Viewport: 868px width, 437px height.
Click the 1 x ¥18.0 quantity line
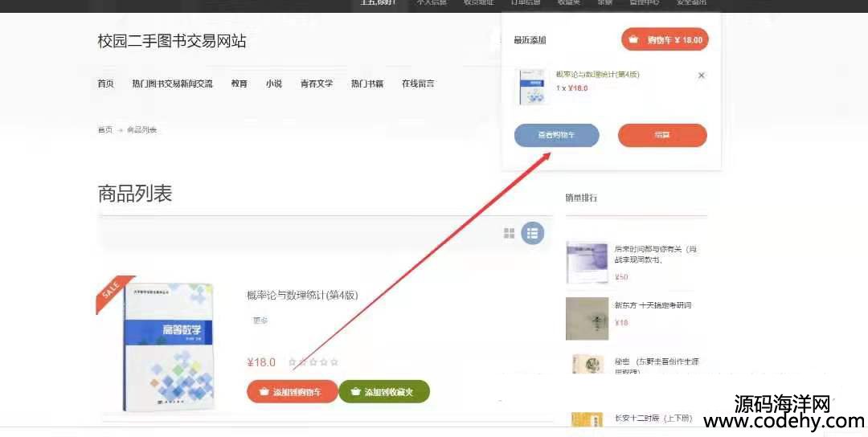point(572,88)
